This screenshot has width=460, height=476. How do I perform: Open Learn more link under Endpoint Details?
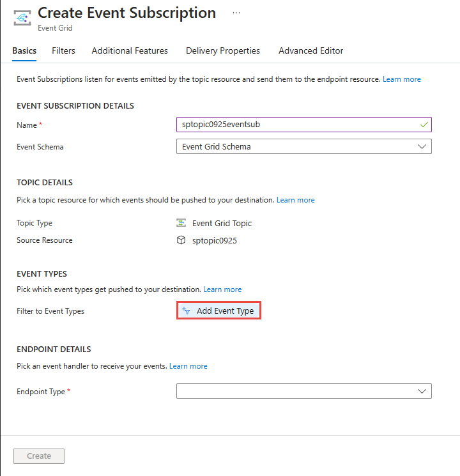pyautogui.click(x=188, y=366)
